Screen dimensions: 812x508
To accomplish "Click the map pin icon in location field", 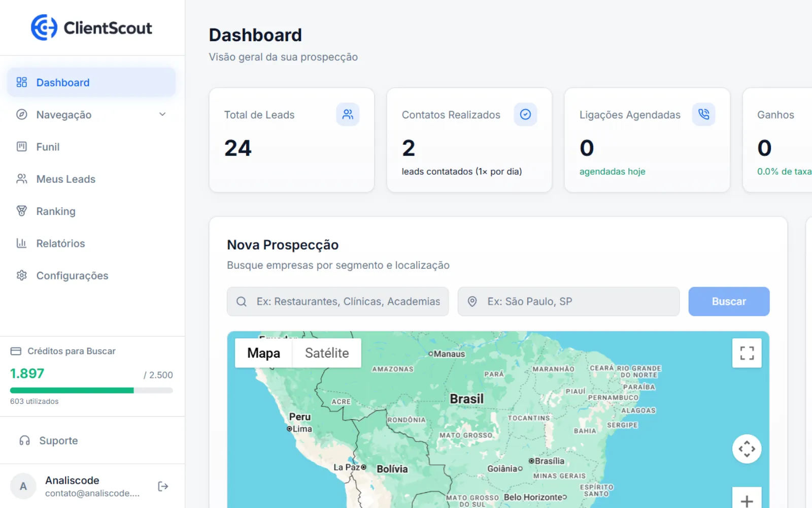I will click(472, 301).
